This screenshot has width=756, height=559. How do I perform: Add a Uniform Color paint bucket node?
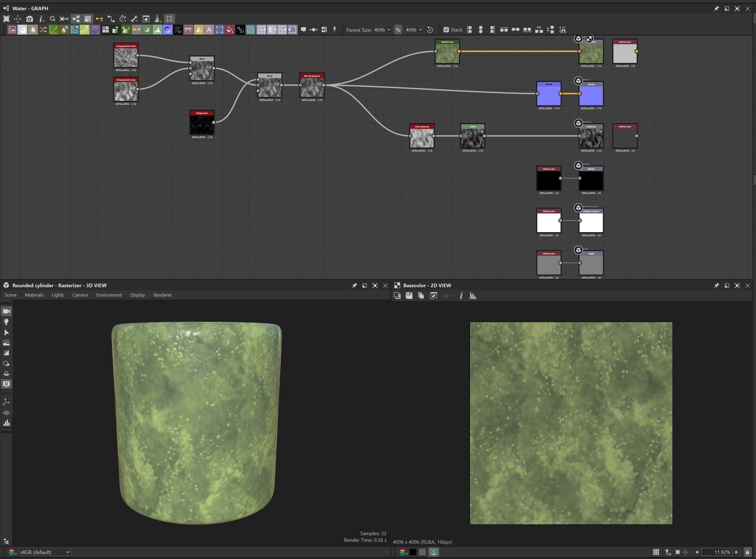[230, 30]
